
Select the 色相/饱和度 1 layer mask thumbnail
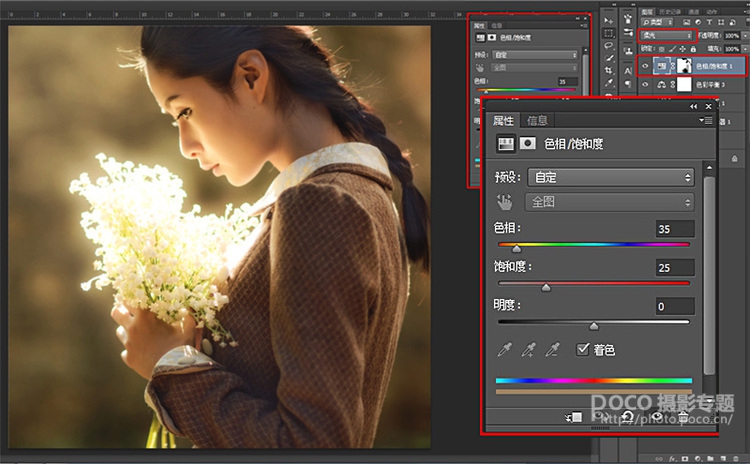(x=684, y=66)
